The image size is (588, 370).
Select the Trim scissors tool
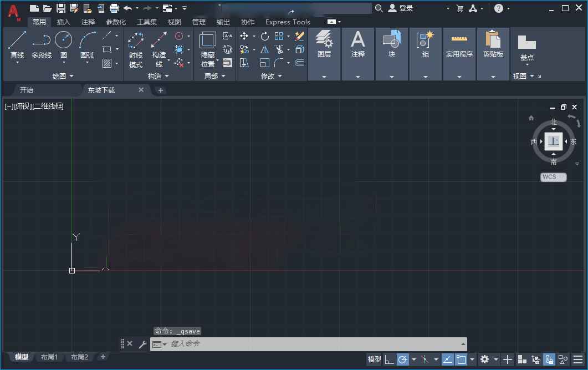pyautogui.click(x=279, y=49)
